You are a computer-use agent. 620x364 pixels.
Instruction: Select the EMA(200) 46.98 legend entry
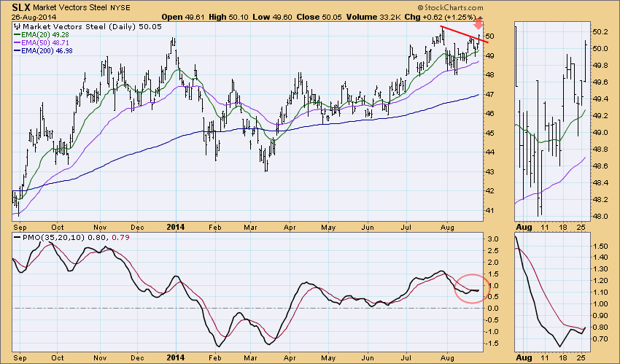(x=43, y=50)
